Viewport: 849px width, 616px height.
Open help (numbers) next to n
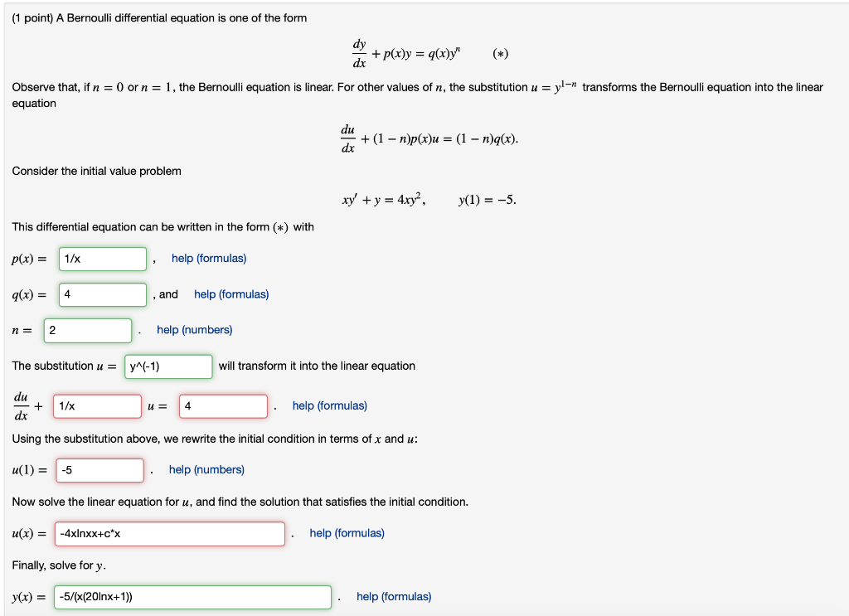pos(193,329)
